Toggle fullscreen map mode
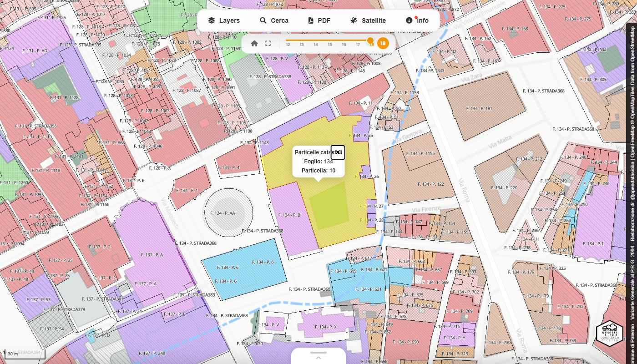637x364 pixels. tap(268, 43)
